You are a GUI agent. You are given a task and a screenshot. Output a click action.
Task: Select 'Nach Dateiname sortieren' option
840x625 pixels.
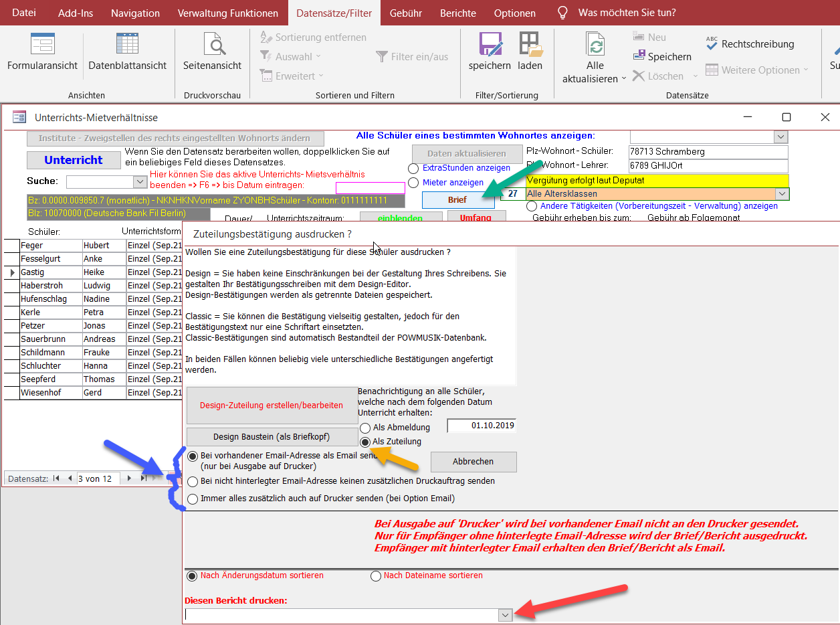pos(376,576)
